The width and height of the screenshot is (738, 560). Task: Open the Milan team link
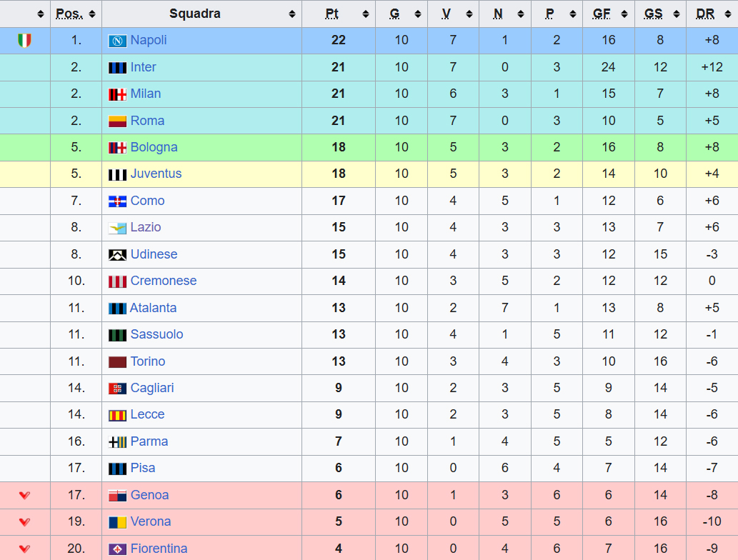pyautogui.click(x=145, y=94)
